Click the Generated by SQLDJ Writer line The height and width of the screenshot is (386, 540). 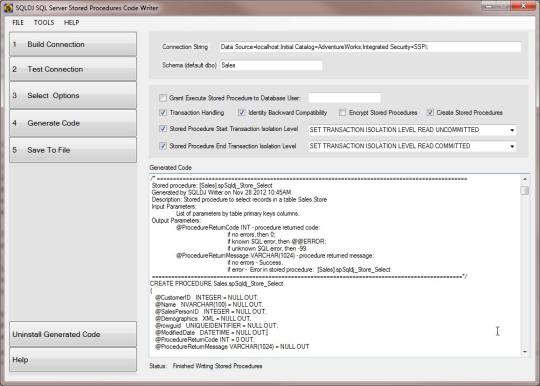(221, 192)
